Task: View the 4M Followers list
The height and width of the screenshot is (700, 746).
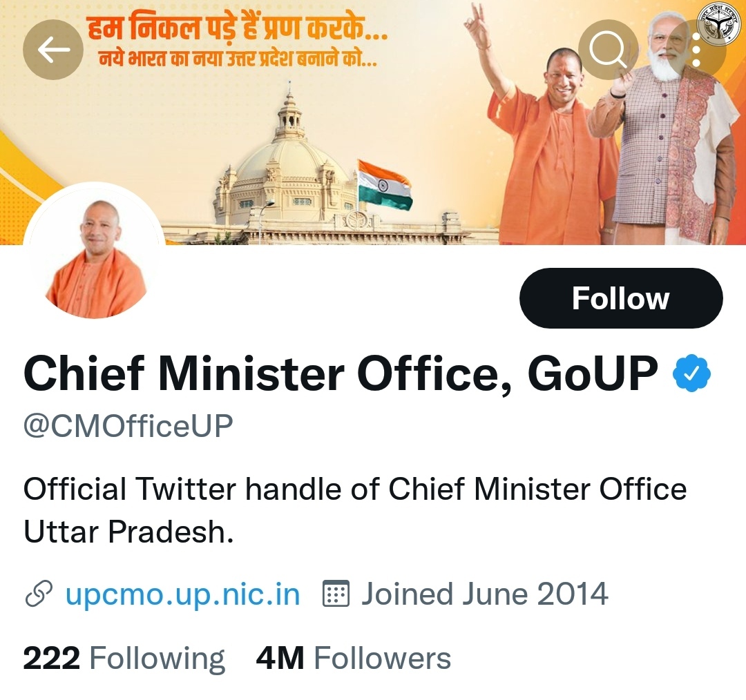Action: point(354,659)
